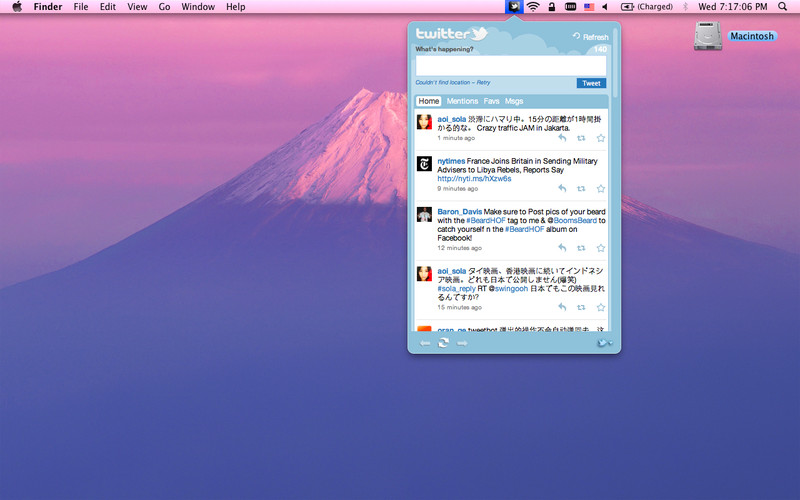The image size is (800, 500).
Task: Reply to aoi_sola's Jakarta traffic tweet
Action: click(562, 138)
